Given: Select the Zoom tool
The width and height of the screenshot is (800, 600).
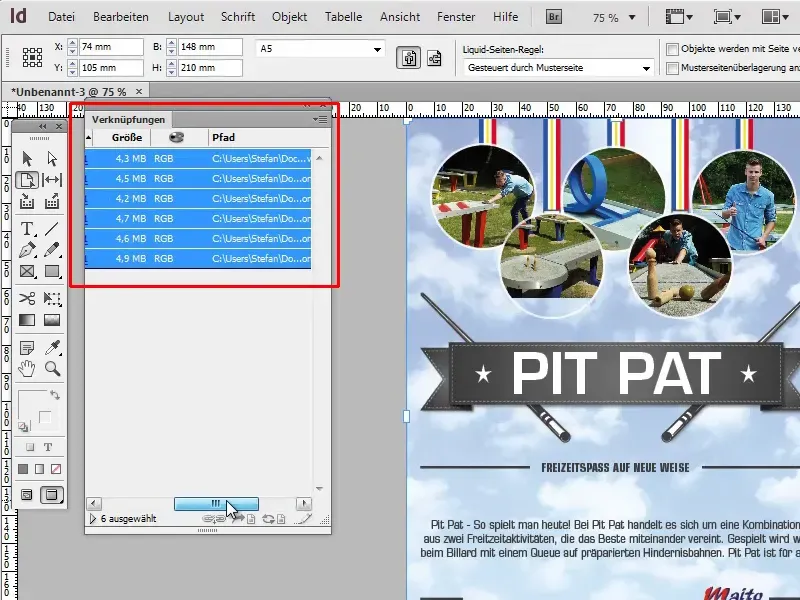Looking at the screenshot, I should [x=50, y=368].
